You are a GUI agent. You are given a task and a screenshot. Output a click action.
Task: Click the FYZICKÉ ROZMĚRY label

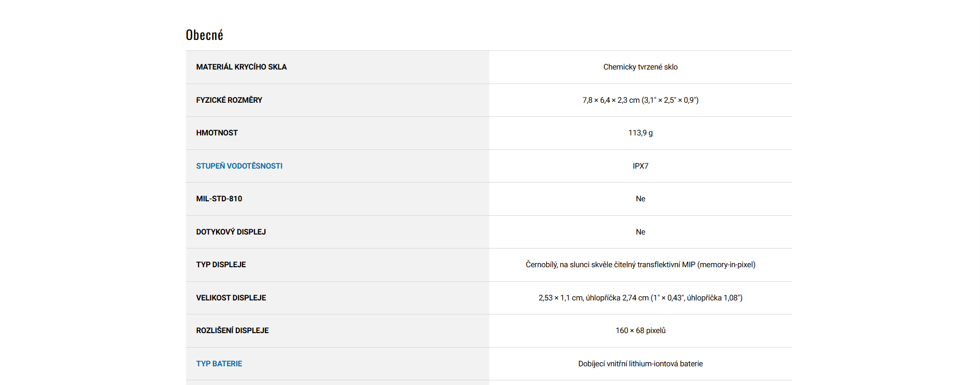pyautogui.click(x=229, y=100)
